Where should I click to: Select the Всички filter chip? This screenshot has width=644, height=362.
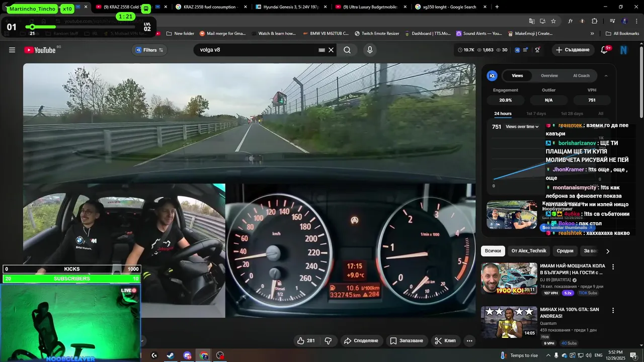pos(493,251)
